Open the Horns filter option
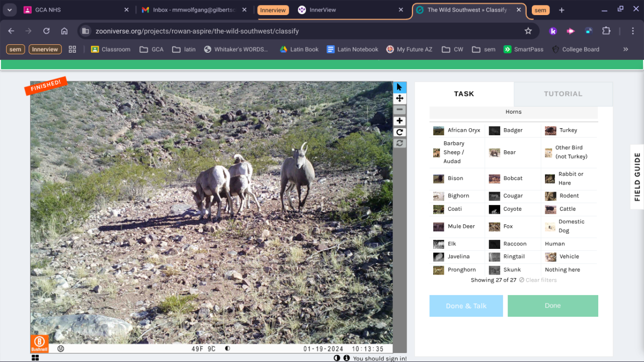Screen dimensions: 644x362 (x=513, y=112)
